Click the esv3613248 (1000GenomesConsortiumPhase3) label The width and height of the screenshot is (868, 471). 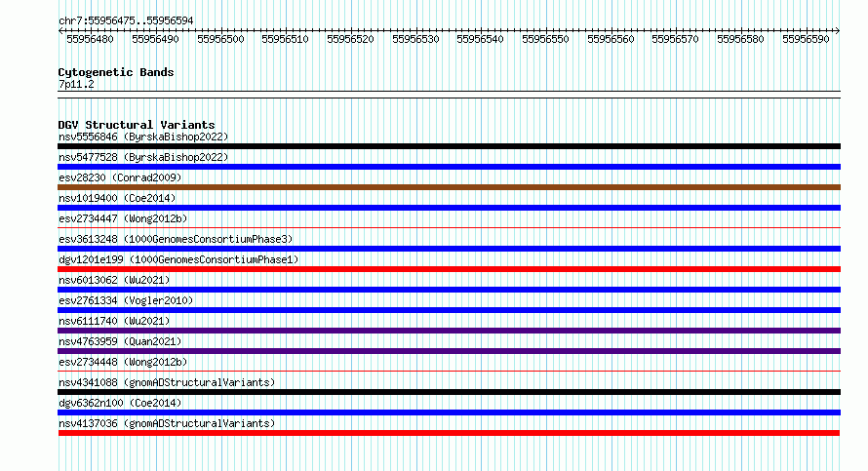(176, 239)
